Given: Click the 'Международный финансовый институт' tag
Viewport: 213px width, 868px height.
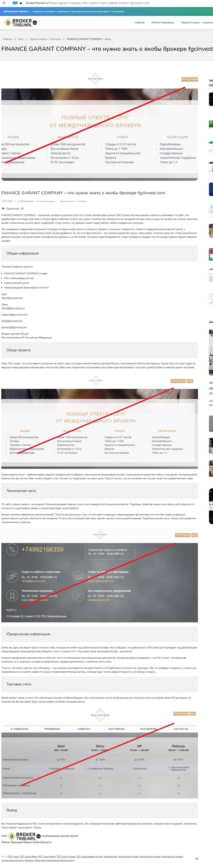Looking at the screenshot, I should click(54, 860).
